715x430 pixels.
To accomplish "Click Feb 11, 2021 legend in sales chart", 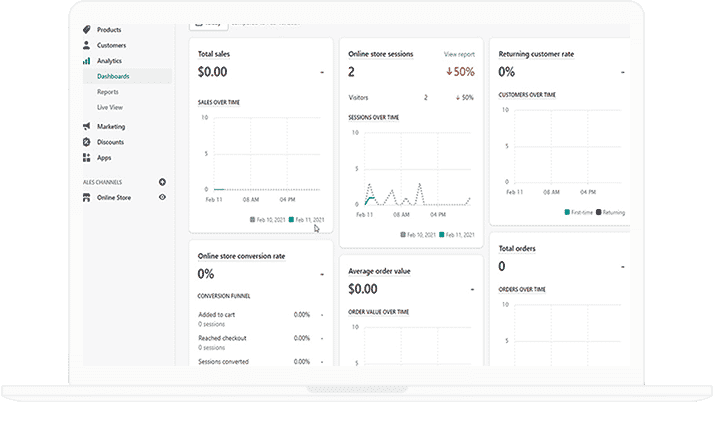I will 306,219.
